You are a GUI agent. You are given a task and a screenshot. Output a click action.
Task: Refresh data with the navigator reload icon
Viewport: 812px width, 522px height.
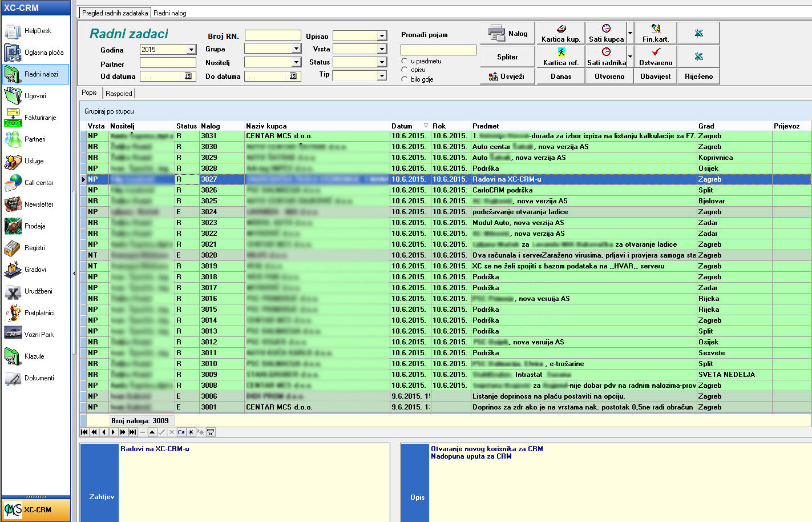(181, 432)
